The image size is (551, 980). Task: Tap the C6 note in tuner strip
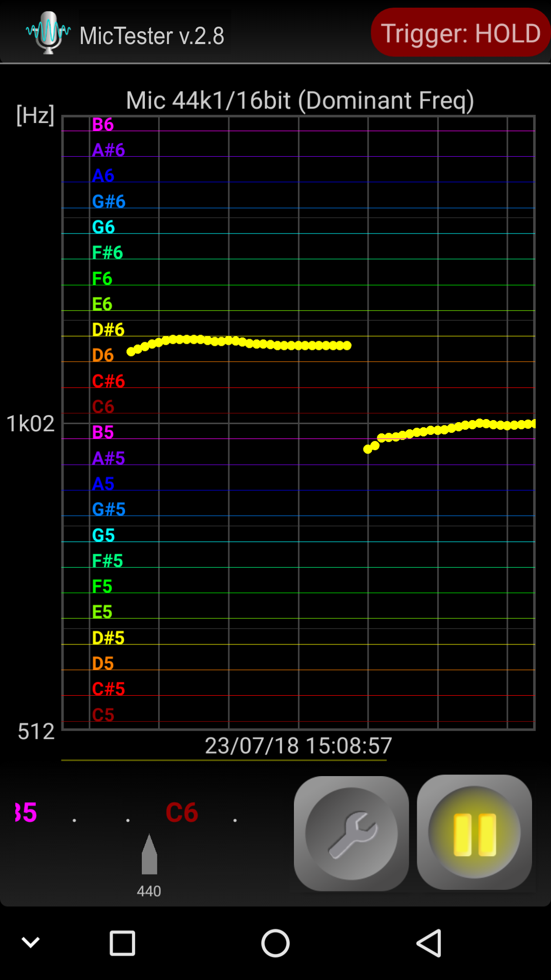click(x=182, y=812)
